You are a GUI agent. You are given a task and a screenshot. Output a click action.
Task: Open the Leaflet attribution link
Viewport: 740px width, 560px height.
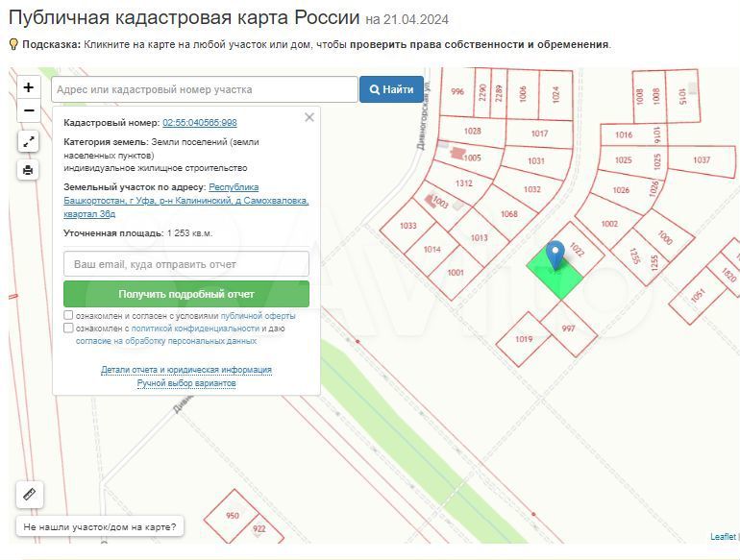724,537
